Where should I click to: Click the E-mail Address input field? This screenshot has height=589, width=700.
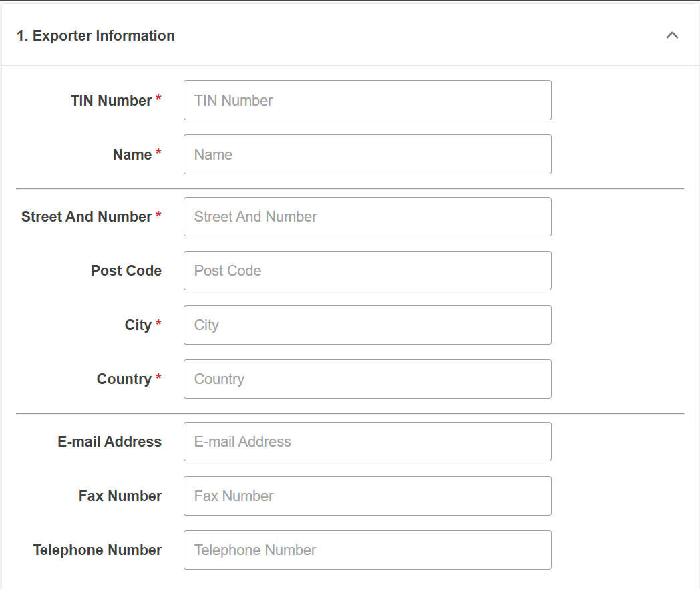coord(367,441)
